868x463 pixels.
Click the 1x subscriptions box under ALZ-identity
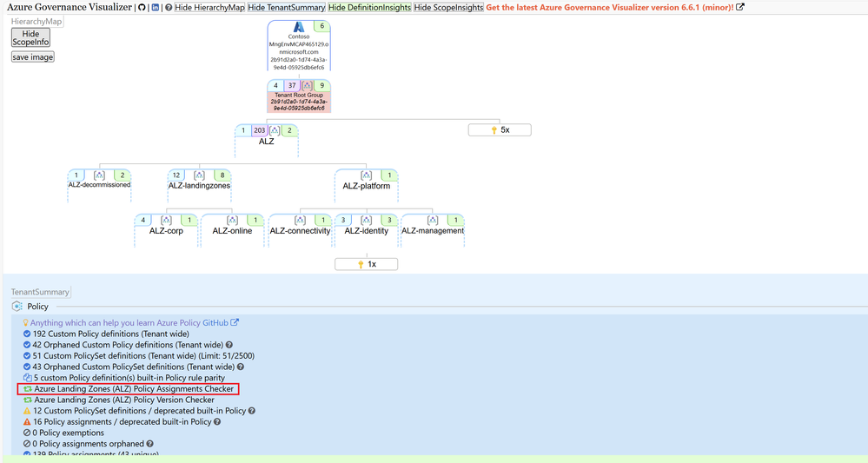click(x=367, y=264)
